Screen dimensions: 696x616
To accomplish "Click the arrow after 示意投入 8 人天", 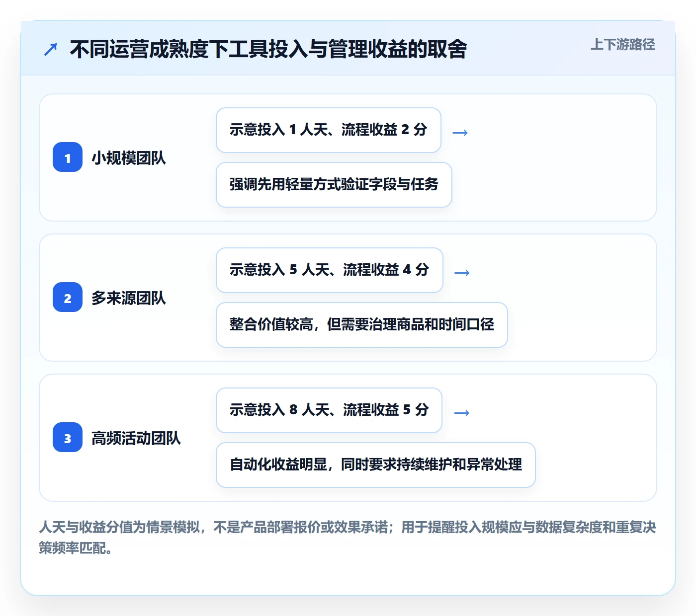I will 461,413.
